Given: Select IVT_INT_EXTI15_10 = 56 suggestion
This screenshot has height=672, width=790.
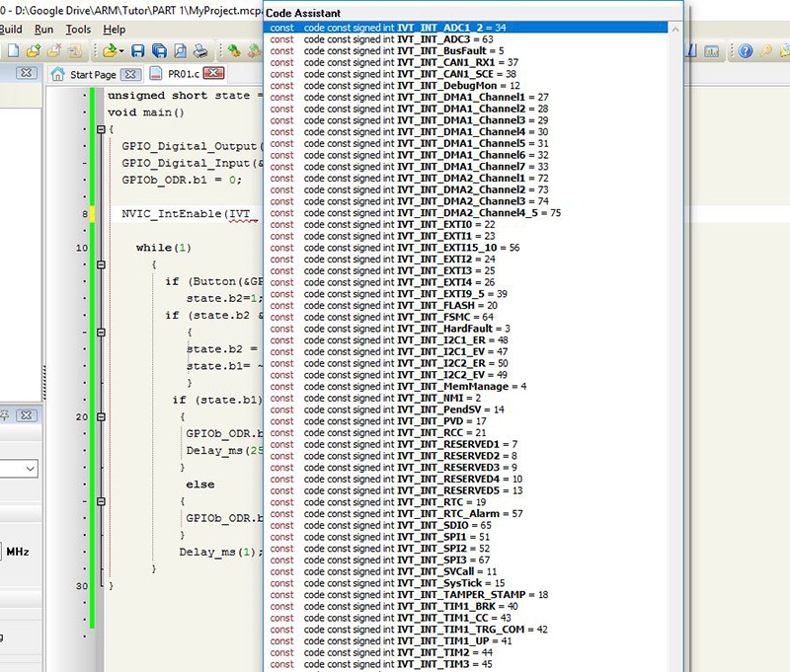Looking at the screenshot, I should click(x=466, y=248).
